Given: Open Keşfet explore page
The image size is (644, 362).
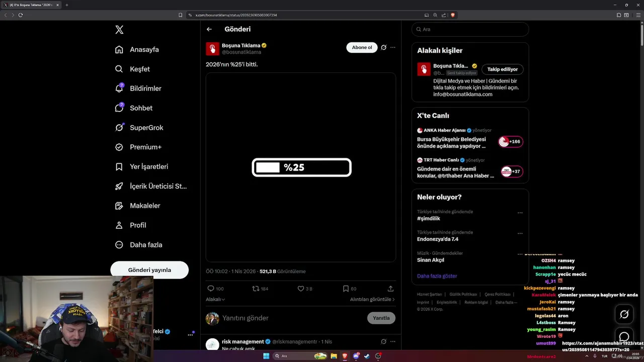Looking at the screenshot, I should point(132,69).
